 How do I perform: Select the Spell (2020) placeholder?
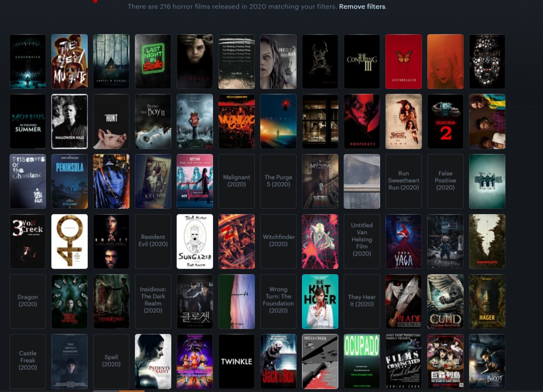pyautogui.click(x=111, y=361)
